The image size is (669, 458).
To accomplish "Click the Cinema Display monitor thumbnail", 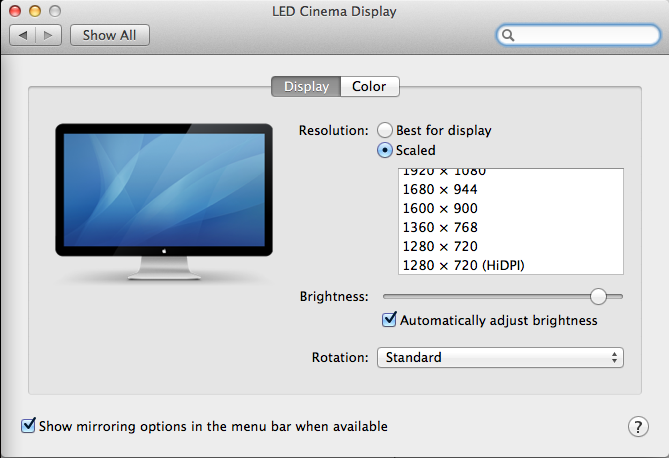I will 164,202.
